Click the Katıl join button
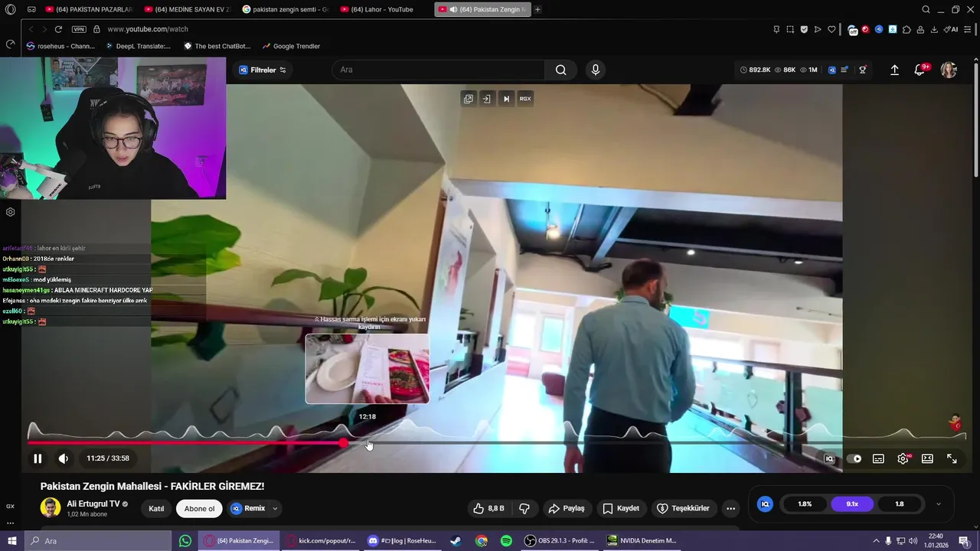This screenshot has width=980, height=551. tap(156, 508)
